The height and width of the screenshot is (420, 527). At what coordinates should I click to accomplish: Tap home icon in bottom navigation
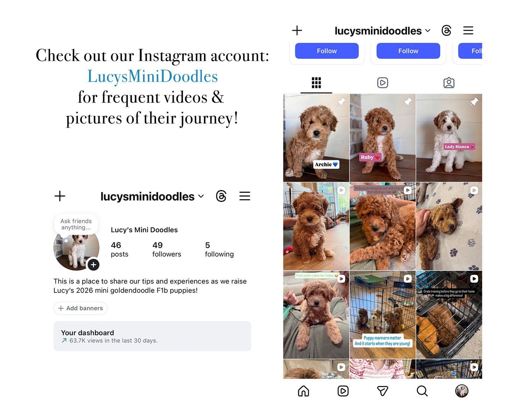pyautogui.click(x=303, y=391)
